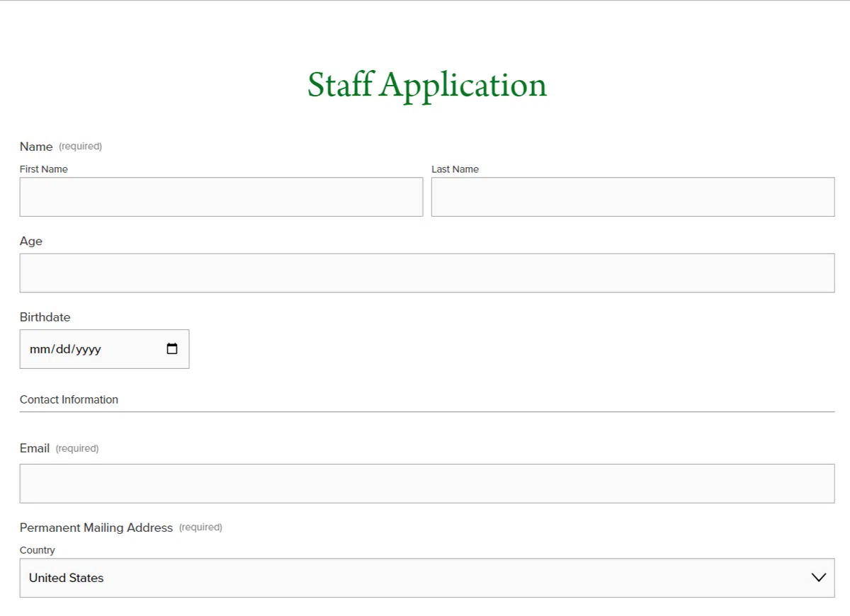Click the Age field label
Screen dimensions: 850x616
31,241
